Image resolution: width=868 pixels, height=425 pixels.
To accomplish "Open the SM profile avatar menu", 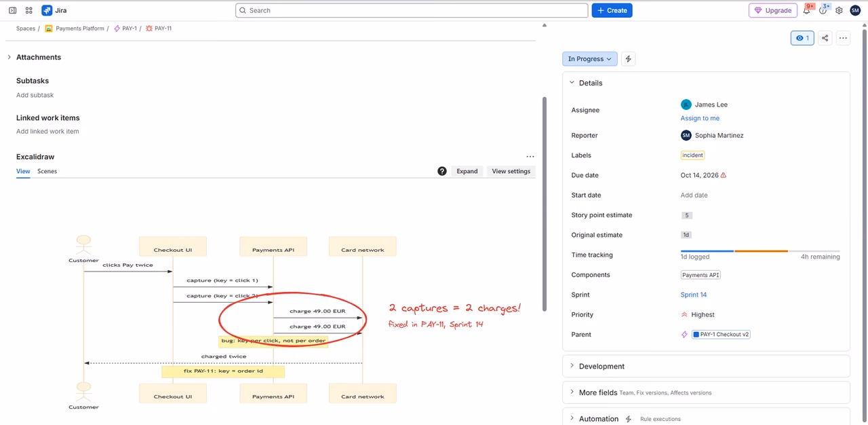I will point(854,10).
